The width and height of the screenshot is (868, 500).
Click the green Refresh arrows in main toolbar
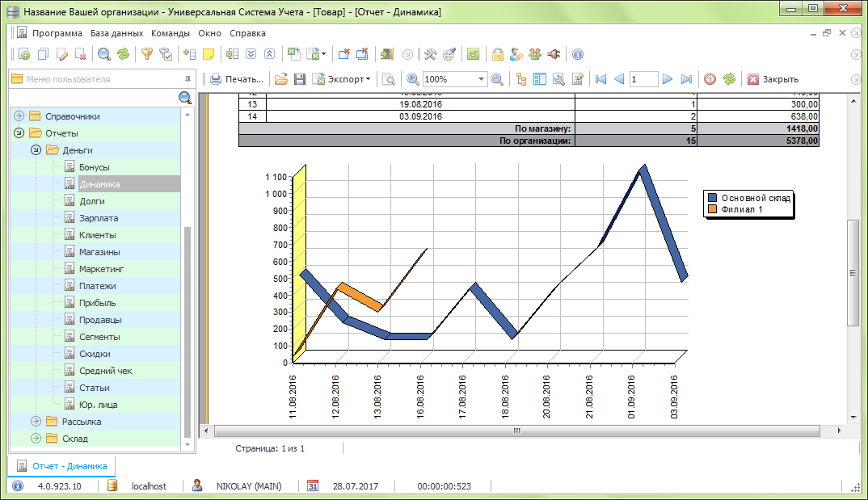click(123, 54)
